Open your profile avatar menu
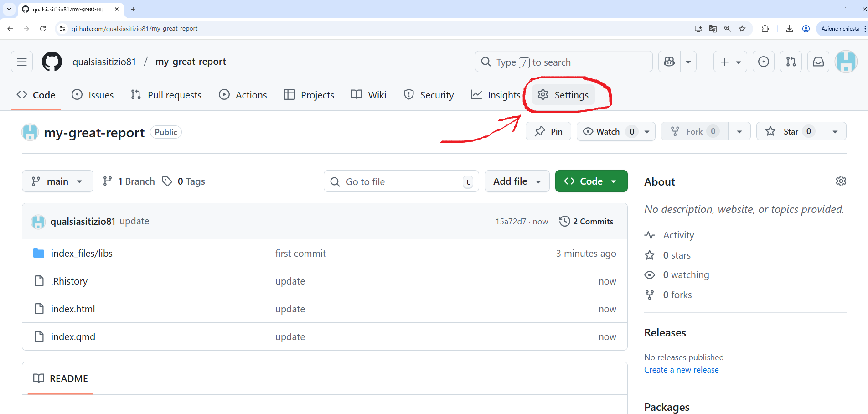The height and width of the screenshot is (414, 868). pos(847,62)
